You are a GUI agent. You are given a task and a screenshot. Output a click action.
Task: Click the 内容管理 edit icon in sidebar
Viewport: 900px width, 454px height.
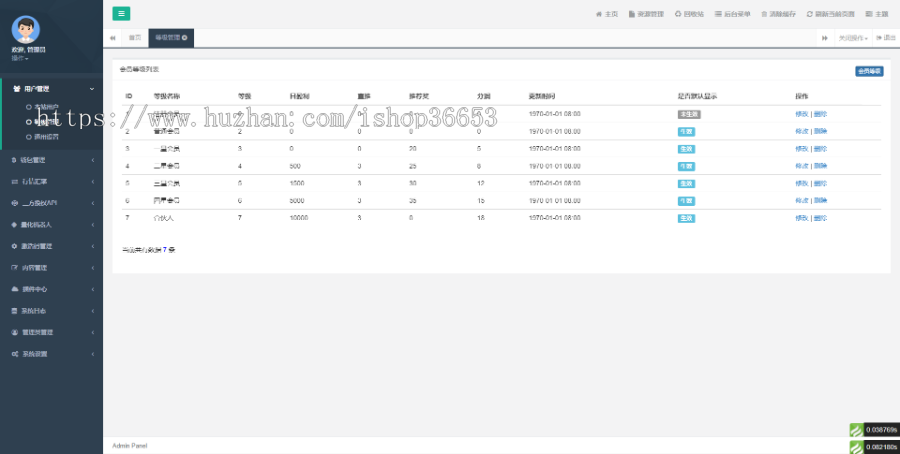click(14, 268)
